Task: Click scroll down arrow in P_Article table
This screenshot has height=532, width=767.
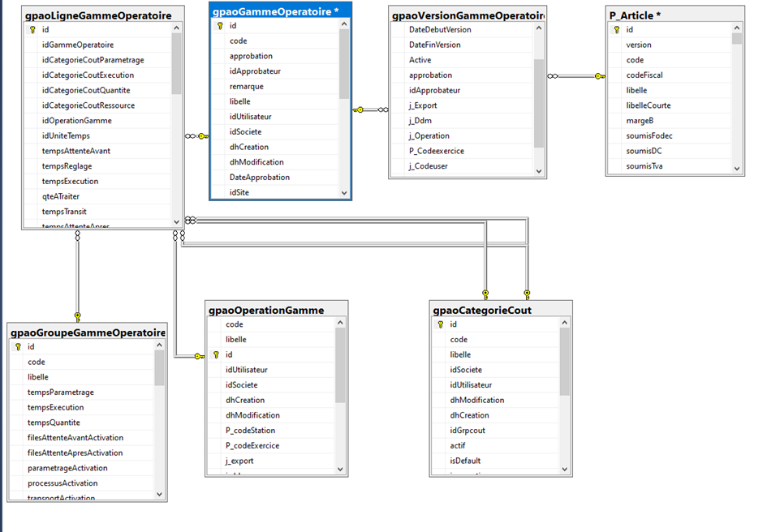Action: coord(737,168)
